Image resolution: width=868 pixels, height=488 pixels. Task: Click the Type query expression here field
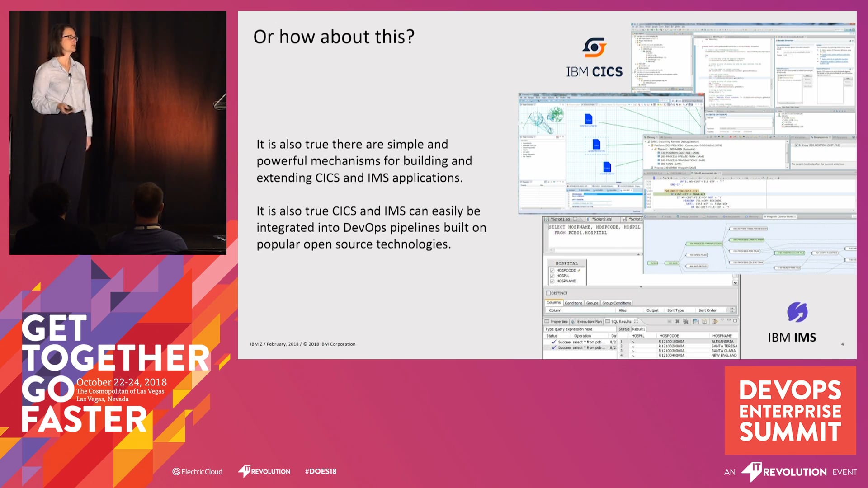(x=580, y=329)
